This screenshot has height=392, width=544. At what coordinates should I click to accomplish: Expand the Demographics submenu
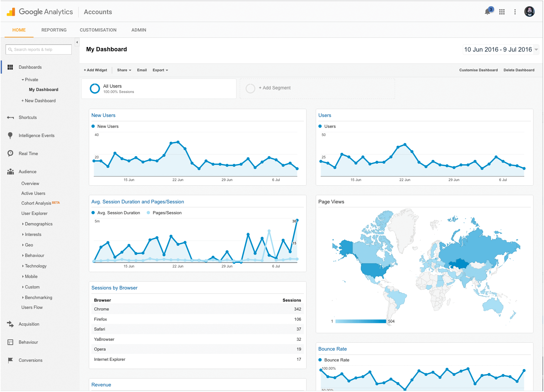click(38, 224)
